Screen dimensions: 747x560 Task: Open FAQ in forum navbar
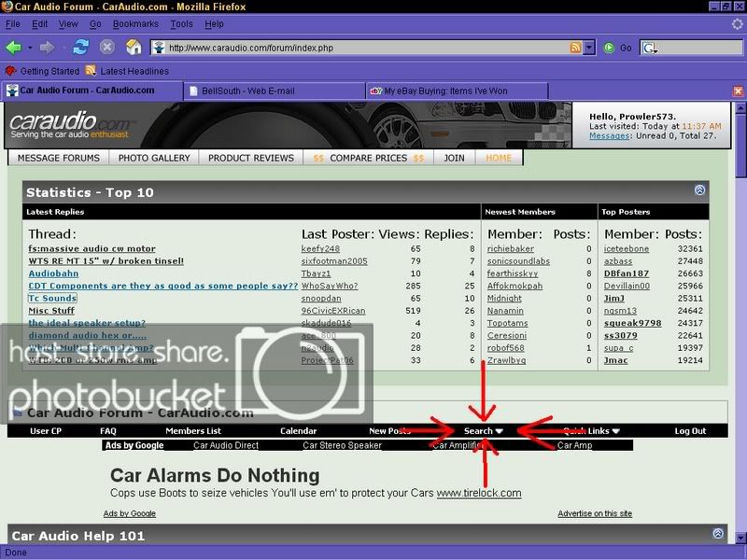pos(108,431)
